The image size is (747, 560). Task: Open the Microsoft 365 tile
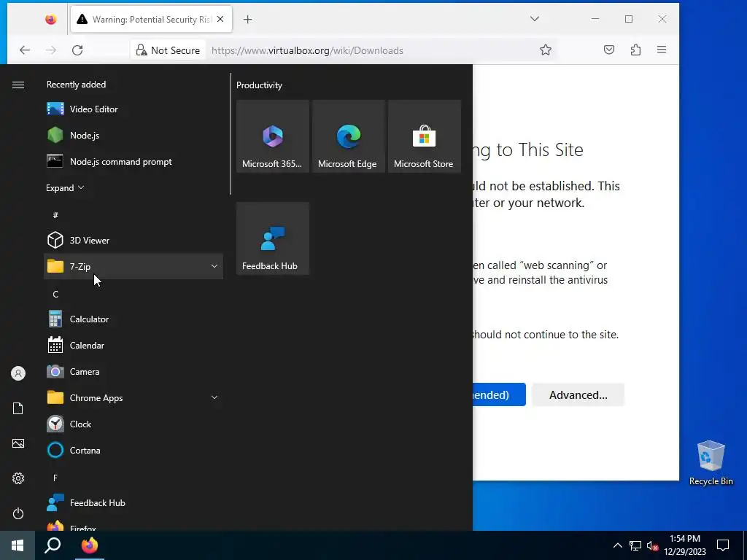[x=273, y=136]
